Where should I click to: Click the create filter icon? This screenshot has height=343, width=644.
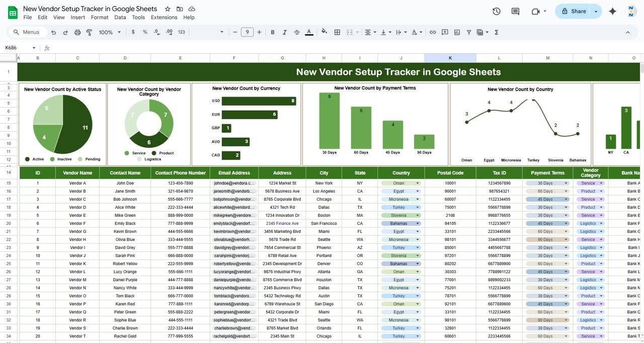pos(469,32)
